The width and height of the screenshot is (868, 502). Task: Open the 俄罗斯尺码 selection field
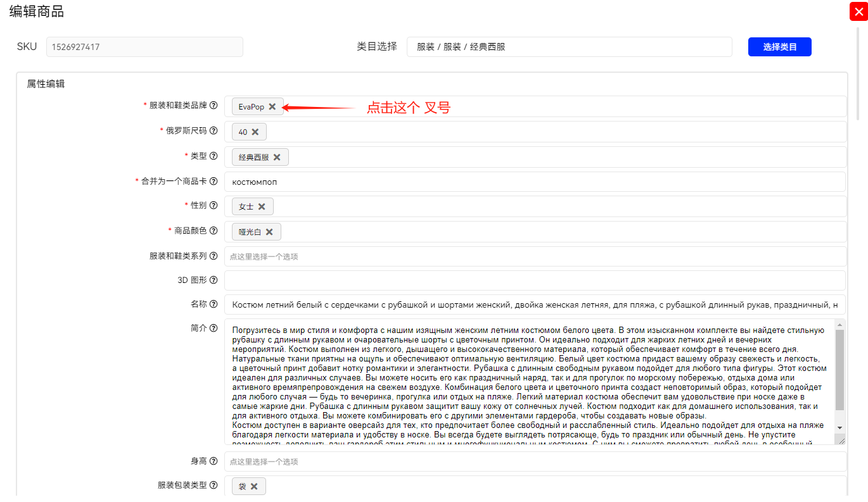coord(535,132)
